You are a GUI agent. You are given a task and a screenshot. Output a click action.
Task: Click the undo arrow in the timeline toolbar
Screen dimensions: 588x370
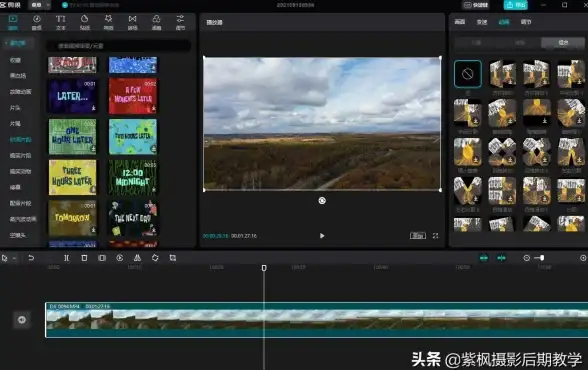point(31,258)
